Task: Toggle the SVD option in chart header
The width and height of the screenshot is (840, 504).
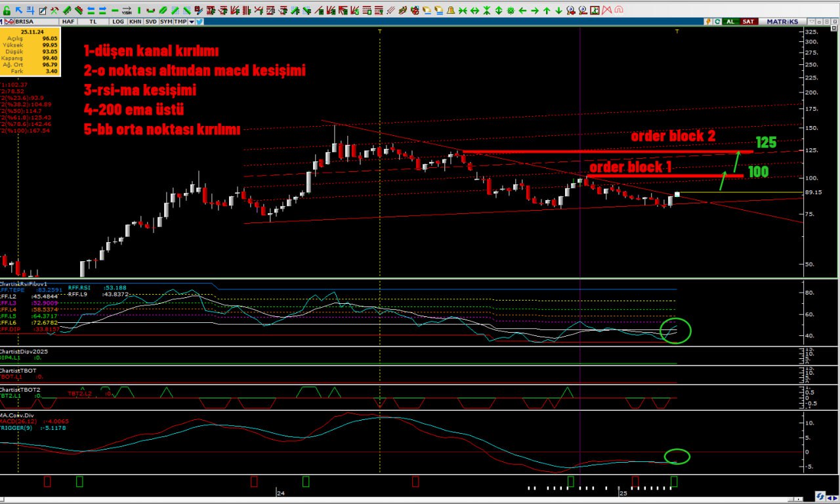Action: click(x=151, y=22)
